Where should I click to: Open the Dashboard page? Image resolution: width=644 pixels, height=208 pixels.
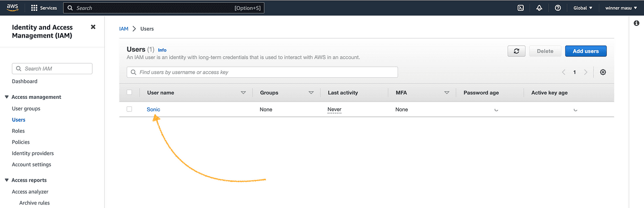click(25, 81)
